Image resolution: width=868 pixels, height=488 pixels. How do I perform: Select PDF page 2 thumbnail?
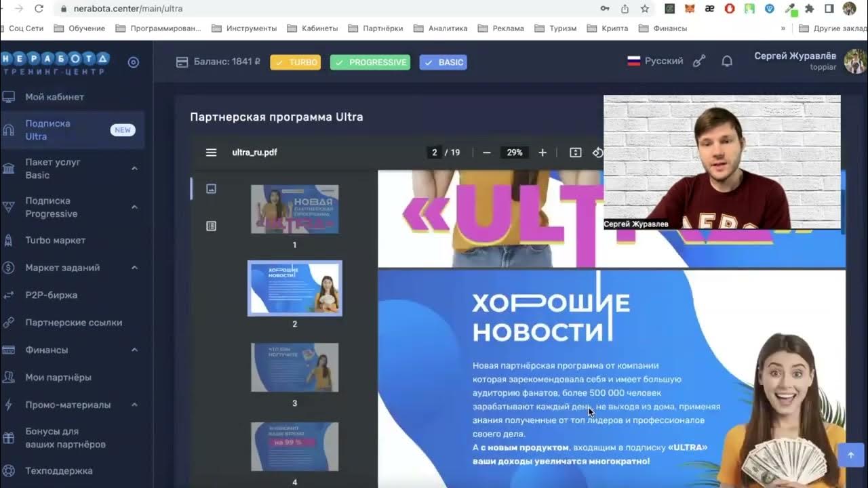pyautogui.click(x=294, y=289)
